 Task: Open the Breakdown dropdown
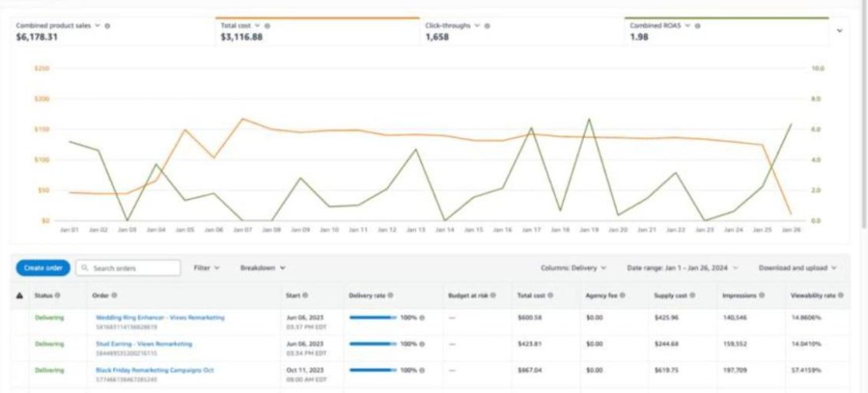263,268
